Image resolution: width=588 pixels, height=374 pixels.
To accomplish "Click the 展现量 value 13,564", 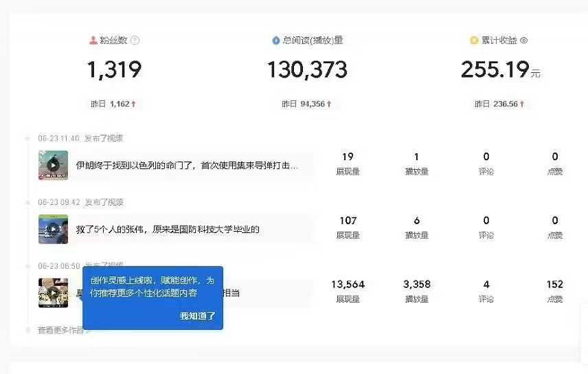I will coord(348,284).
